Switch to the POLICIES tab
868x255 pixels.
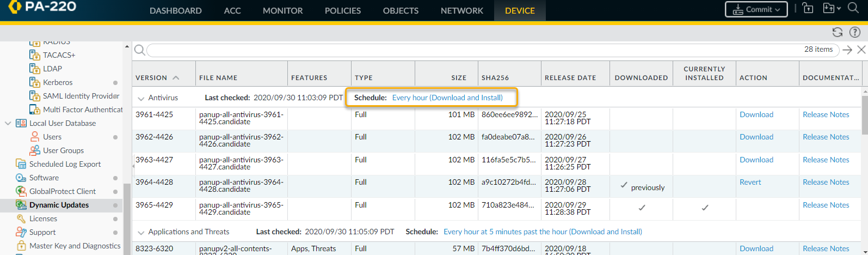point(342,10)
